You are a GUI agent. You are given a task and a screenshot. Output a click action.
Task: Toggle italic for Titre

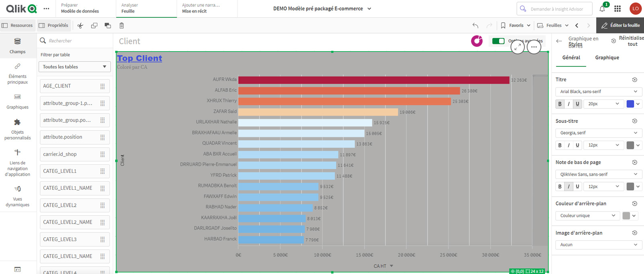(x=569, y=104)
